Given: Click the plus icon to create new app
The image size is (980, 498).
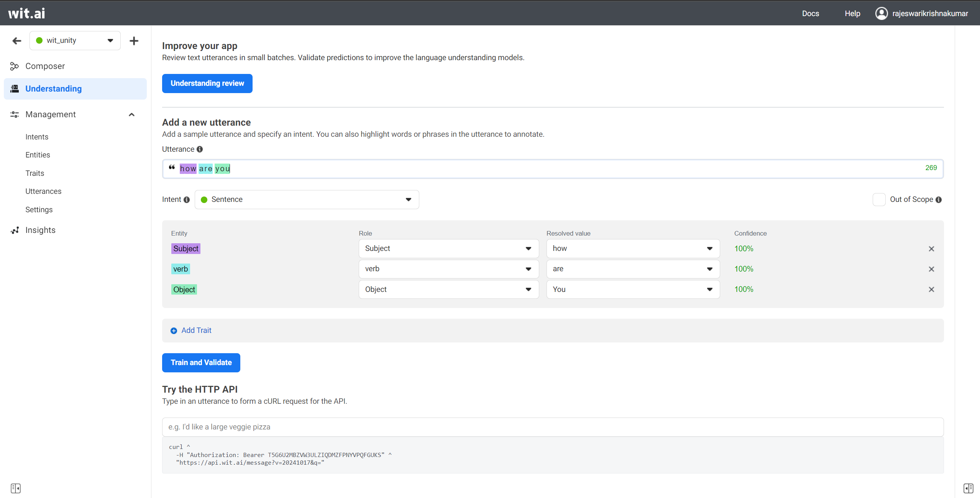Looking at the screenshot, I should coord(134,41).
